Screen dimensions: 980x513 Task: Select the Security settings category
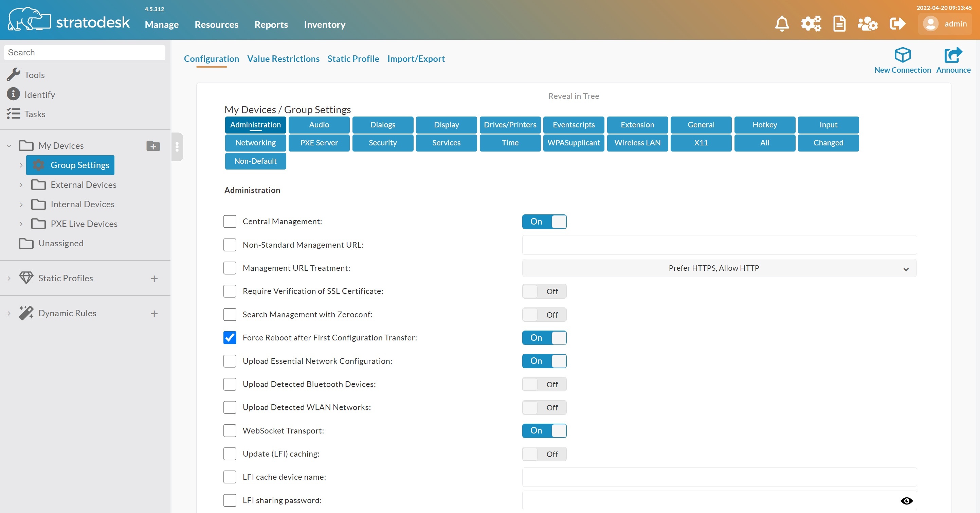(x=383, y=143)
